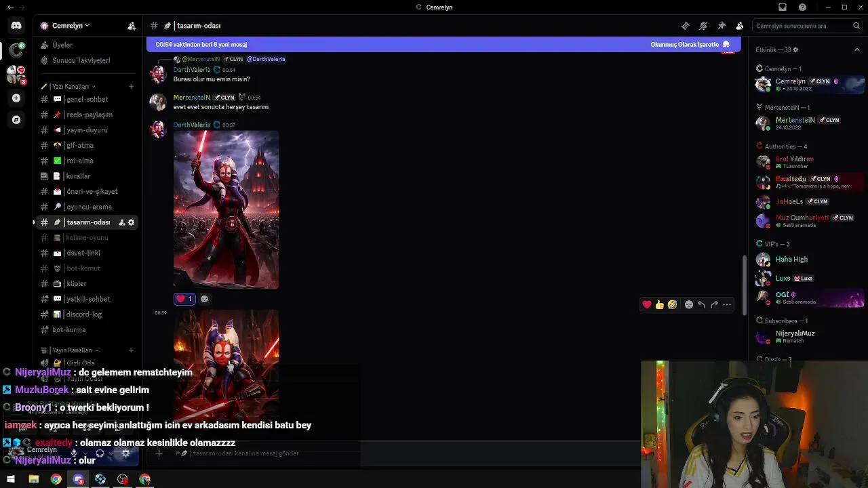Deafen with headphones icon in user panel
This screenshot has height=488, width=868.
coord(100,453)
